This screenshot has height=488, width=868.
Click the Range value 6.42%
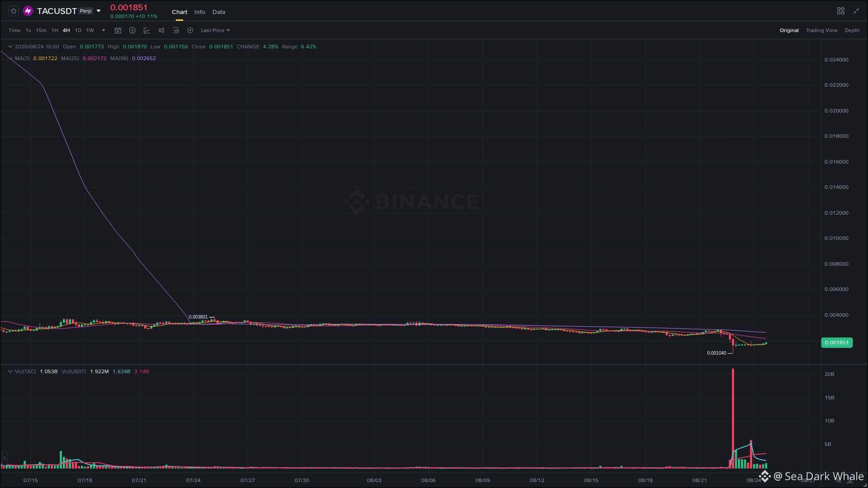point(309,47)
